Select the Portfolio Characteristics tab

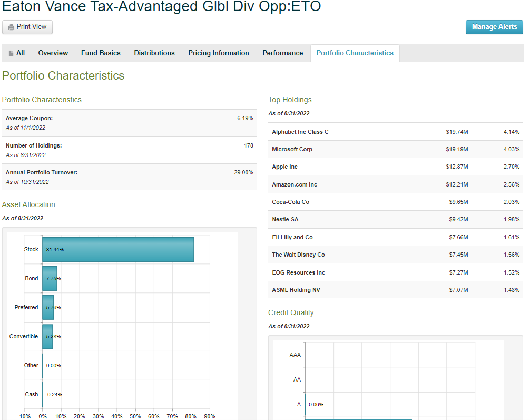[x=355, y=53]
